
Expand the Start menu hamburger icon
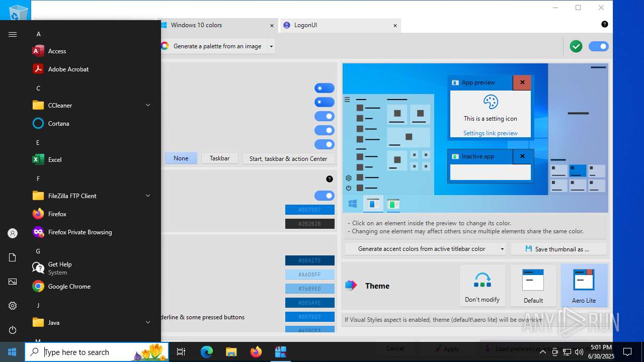pyautogui.click(x=13, y=34)
